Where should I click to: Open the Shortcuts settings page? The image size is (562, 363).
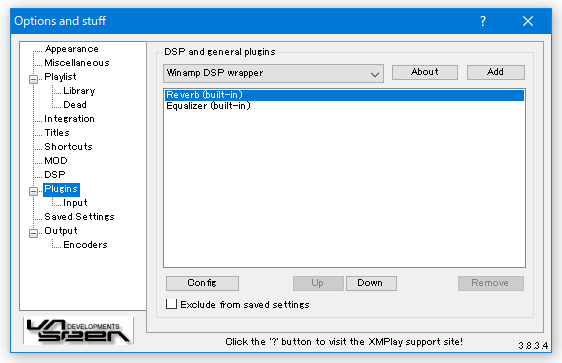pos(68,147)
